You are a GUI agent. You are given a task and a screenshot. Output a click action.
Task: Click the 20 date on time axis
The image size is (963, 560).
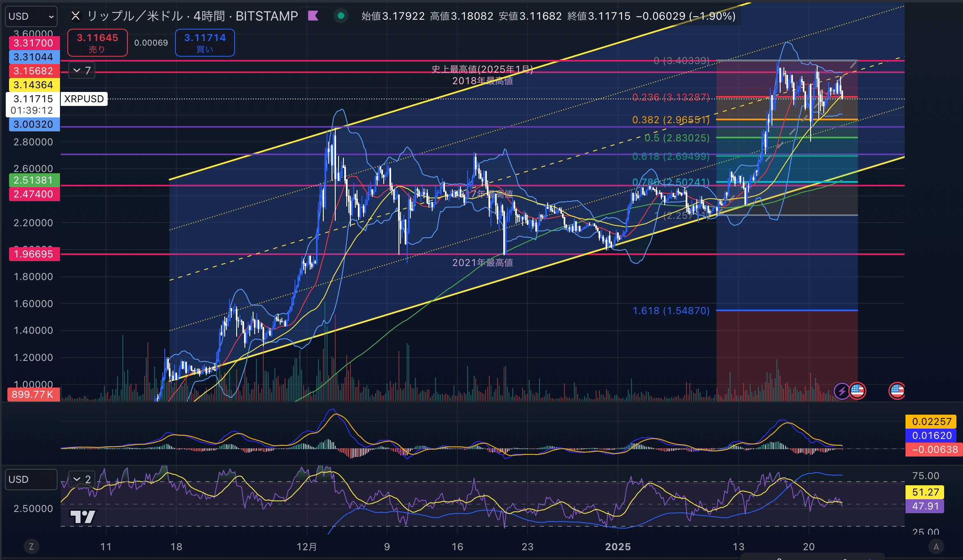point(809,547)
